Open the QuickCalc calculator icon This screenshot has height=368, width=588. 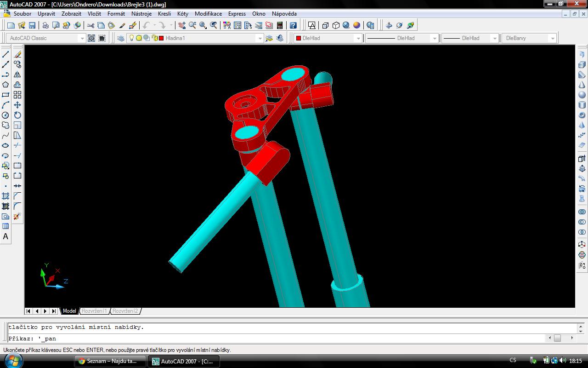click(280, 25)
